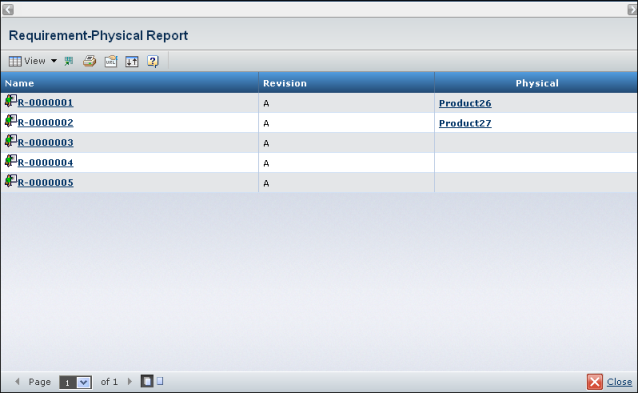This screenshot has width=638, height=393.
Task: Go to previous page arrow
Action: coord(17,382)
